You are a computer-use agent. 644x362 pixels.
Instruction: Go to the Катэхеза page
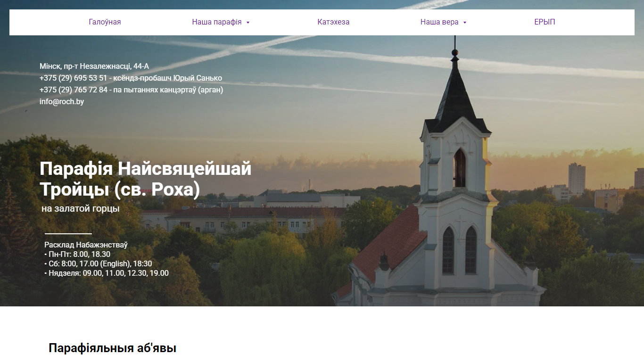(333, 22)
